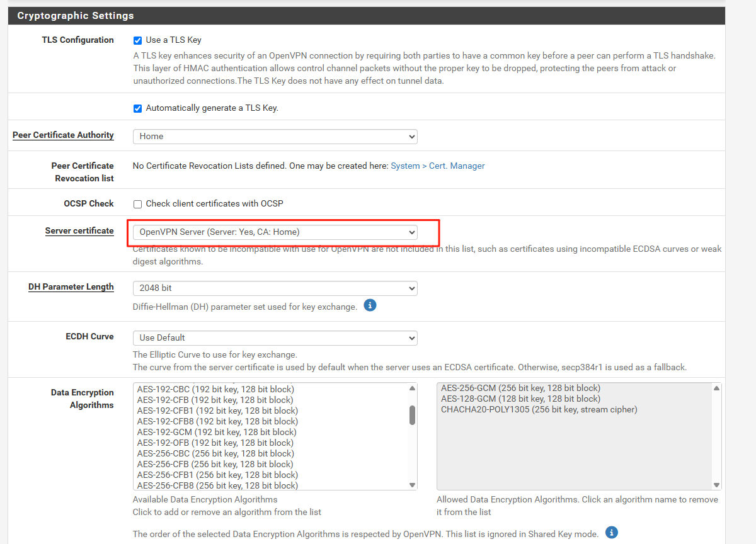Select AES-256-CFB1 algorithm
This screenshot has height=544, width=756.
coord(217,475)
